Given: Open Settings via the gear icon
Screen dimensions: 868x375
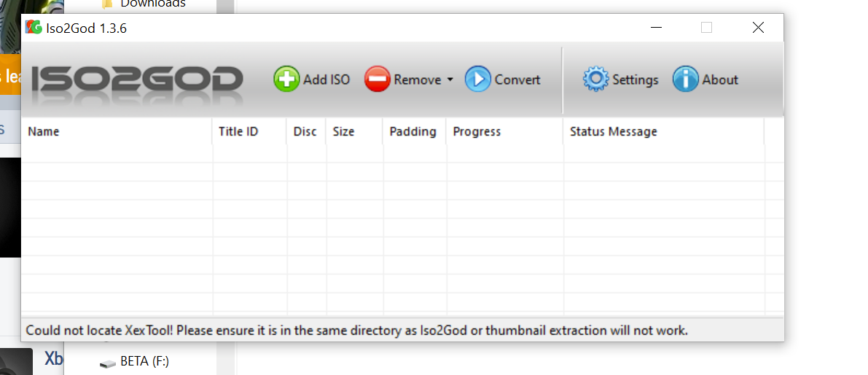Looking at the screenshot, I should [x=595, y=80].
